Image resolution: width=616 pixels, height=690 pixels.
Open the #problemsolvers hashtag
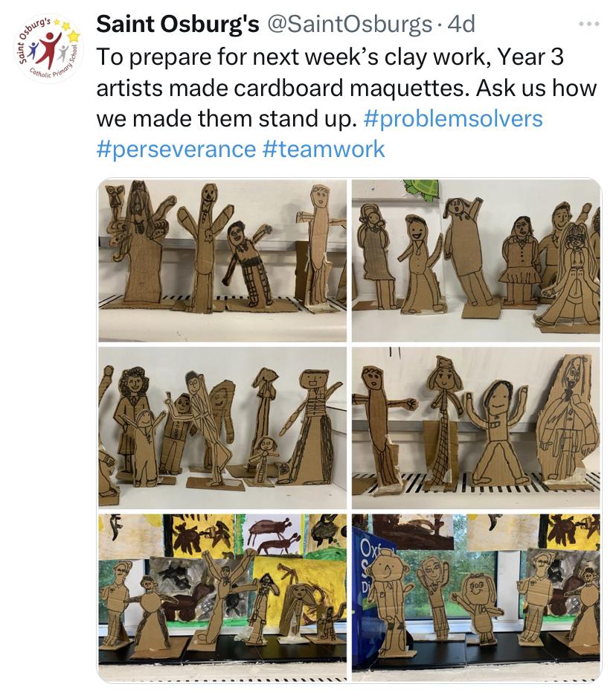coord(453,119)
